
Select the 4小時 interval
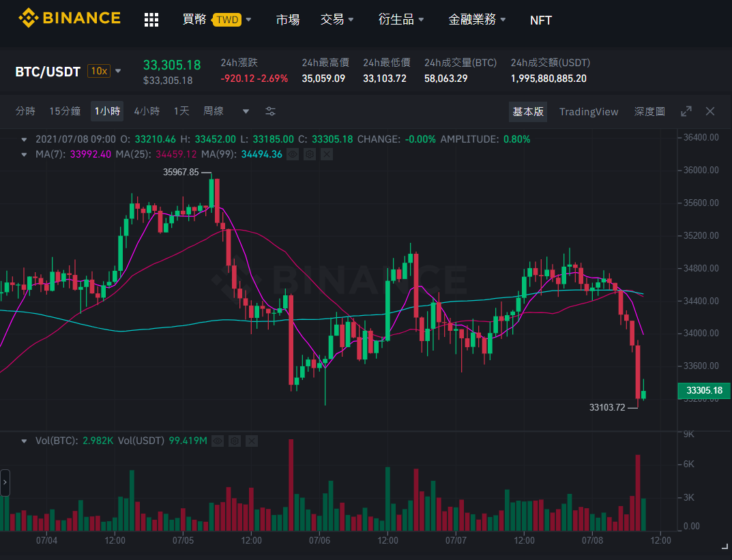click(147, 111)
